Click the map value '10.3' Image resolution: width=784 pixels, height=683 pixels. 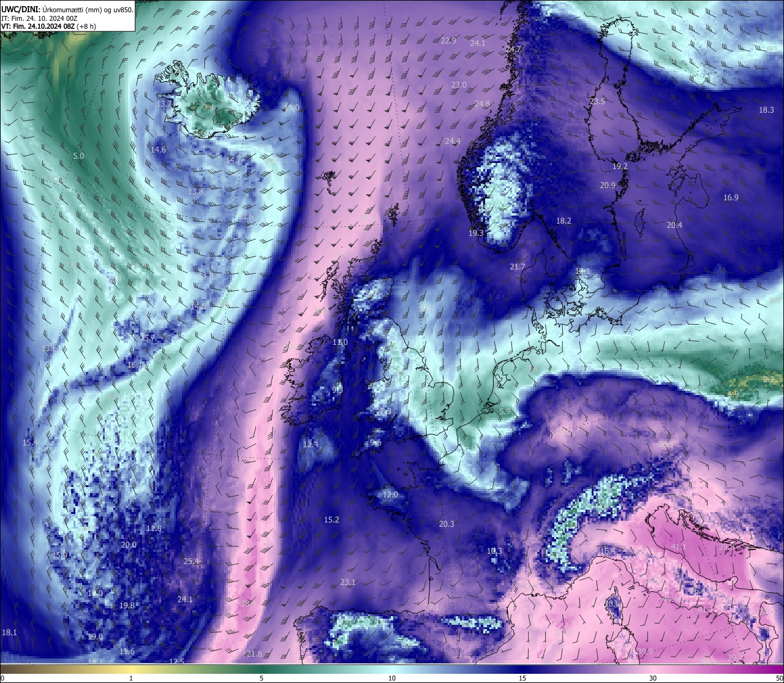494,551
